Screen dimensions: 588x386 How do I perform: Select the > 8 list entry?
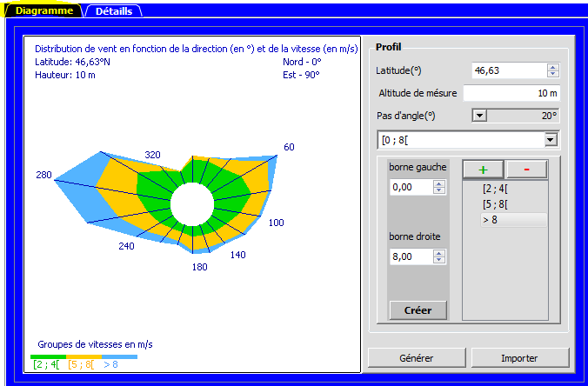click(513, 220)
